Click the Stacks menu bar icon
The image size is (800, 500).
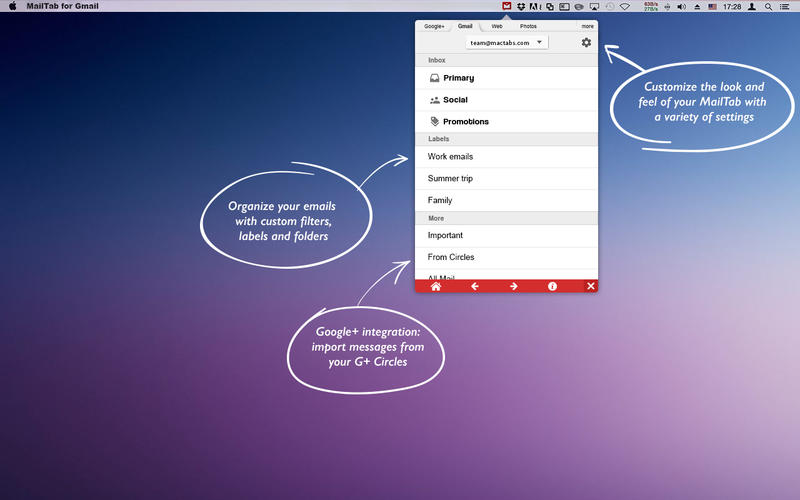point(550,7)
